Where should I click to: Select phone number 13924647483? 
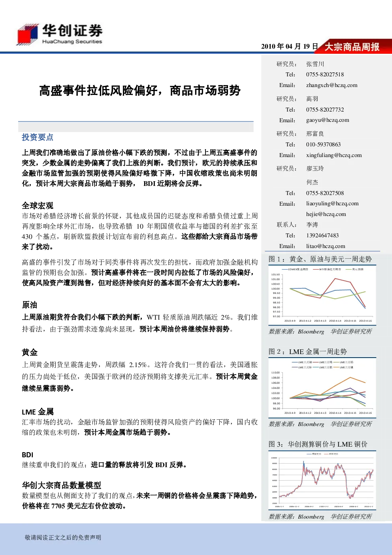[322, 235]
